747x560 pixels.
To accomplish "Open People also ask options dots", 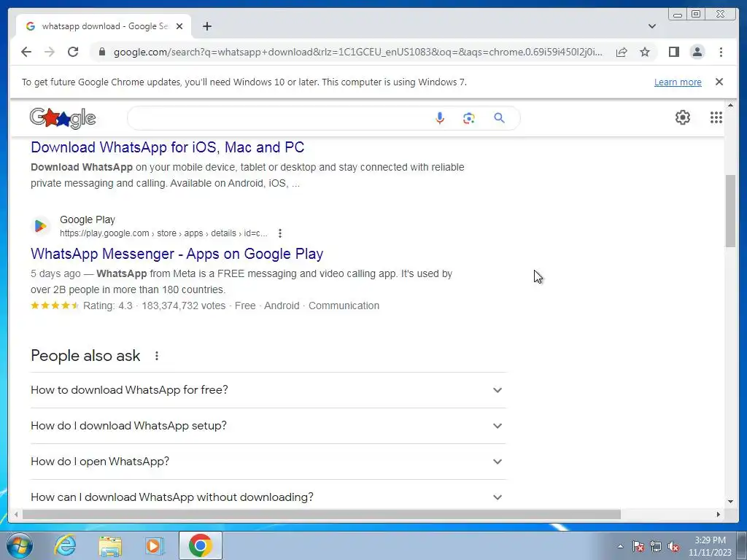I will 157,356.
